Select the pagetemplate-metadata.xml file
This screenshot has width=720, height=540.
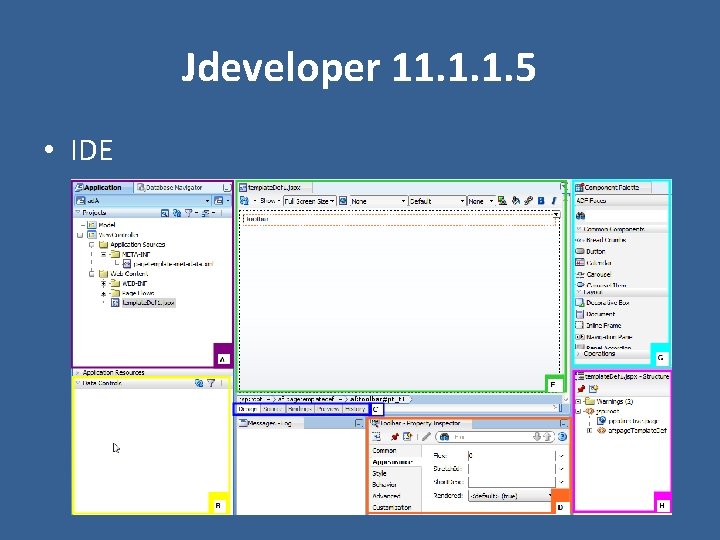(x=173, y=264)
